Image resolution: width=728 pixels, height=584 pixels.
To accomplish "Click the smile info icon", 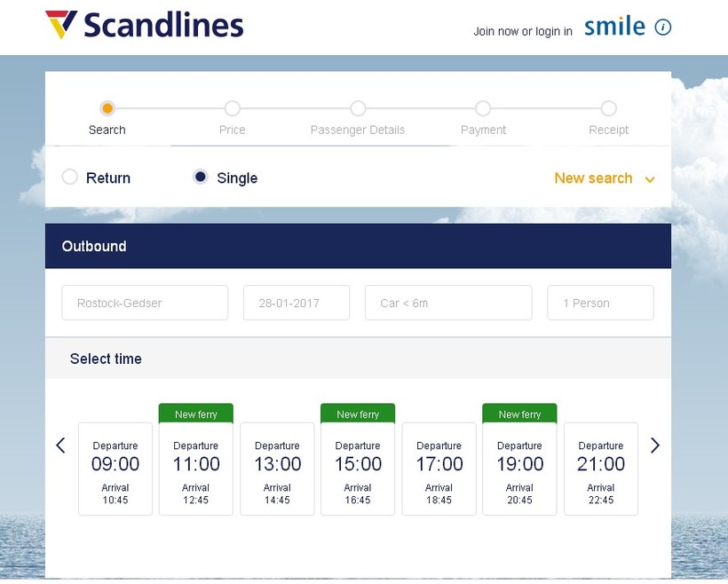I will coord(663,28).
